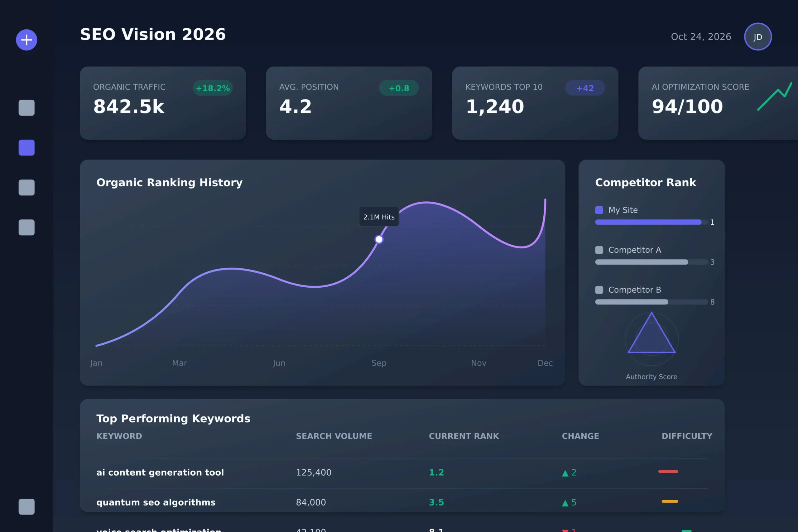The image size is (798, 532).
Task: Click the +42 keywords badge
Action: point(585,88)
